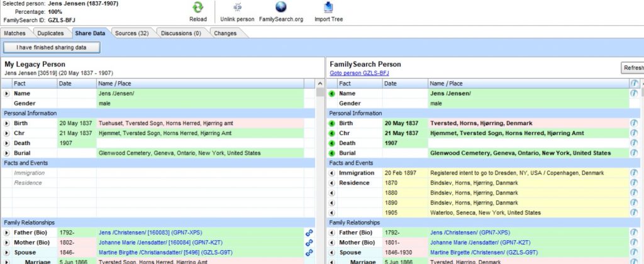The image size is (644, 264).
Task: Click link icon for Spouse Martine Birgithe
Action: pos(309,253)
